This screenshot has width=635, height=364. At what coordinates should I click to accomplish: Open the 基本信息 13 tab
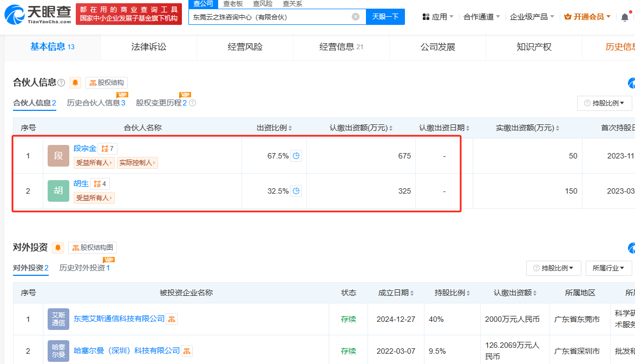tap(53, 47)
